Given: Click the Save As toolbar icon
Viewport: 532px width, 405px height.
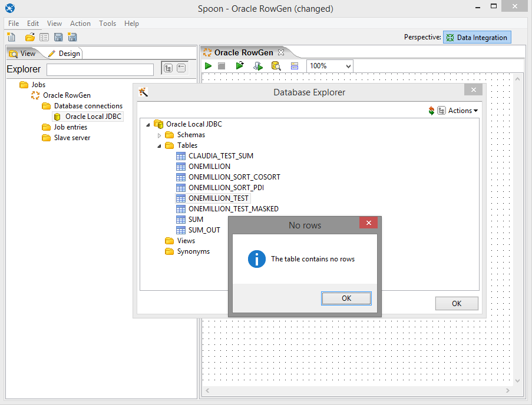Looking at the screenshot, I should [72, 37].
